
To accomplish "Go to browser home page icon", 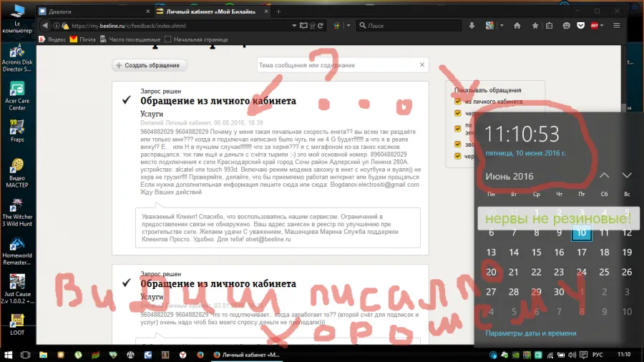I will 517,26.
